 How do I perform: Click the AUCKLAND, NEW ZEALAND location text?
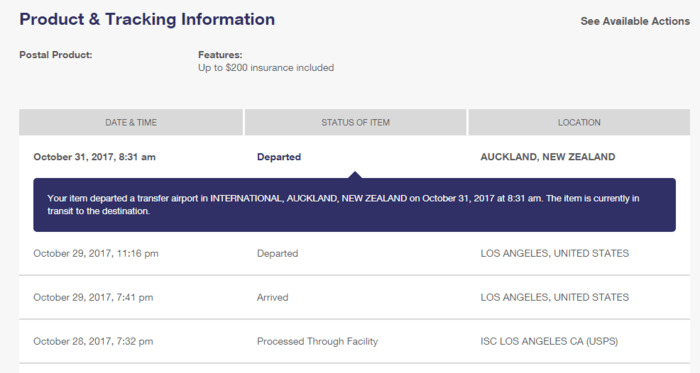pos(548,157)
